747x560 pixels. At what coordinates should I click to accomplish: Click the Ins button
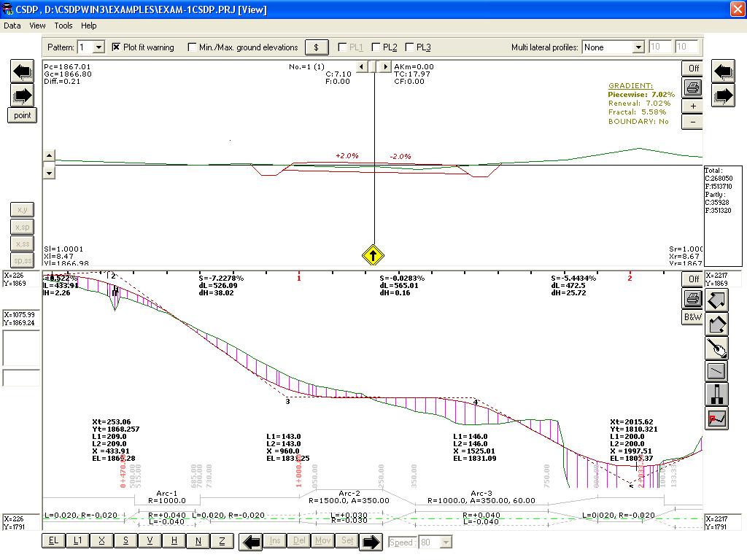tap(275, 540)
